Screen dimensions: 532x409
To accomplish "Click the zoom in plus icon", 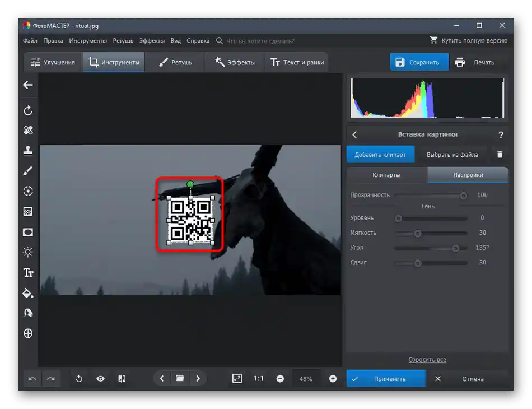I will point(333,379).
